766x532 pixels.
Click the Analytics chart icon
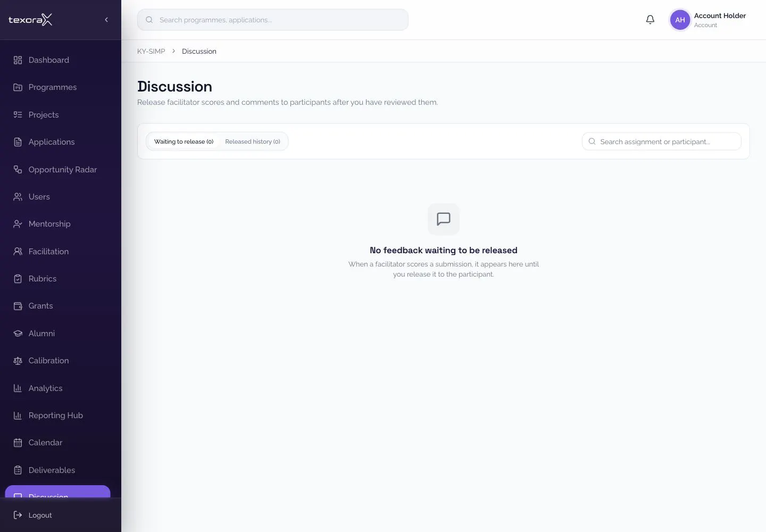(x=18, y=388)
